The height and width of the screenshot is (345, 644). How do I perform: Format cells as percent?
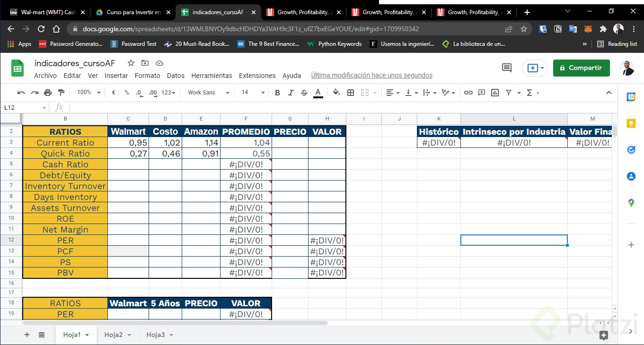(x=127, y=93)
